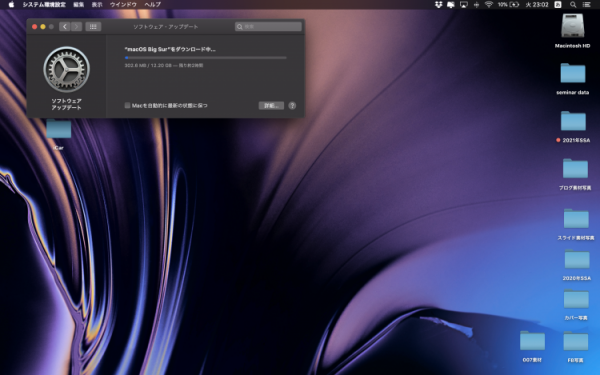Open the ヘルプ menu
Screen dimensions: 600x375
pyautogui.click(x=153, y=5)
